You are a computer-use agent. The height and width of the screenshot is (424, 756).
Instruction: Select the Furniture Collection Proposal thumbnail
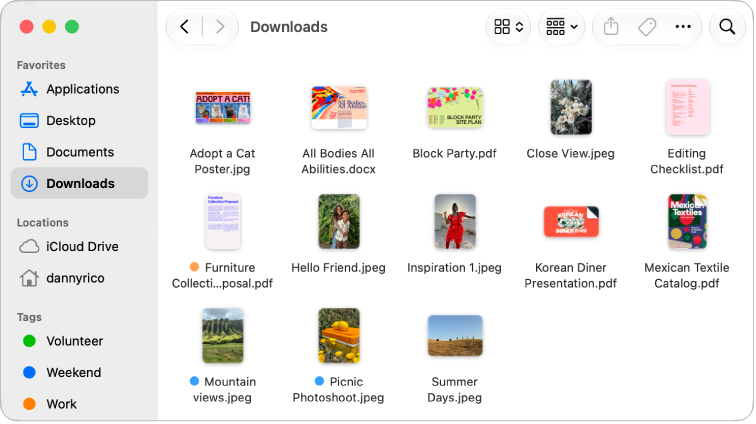point(223,221)
